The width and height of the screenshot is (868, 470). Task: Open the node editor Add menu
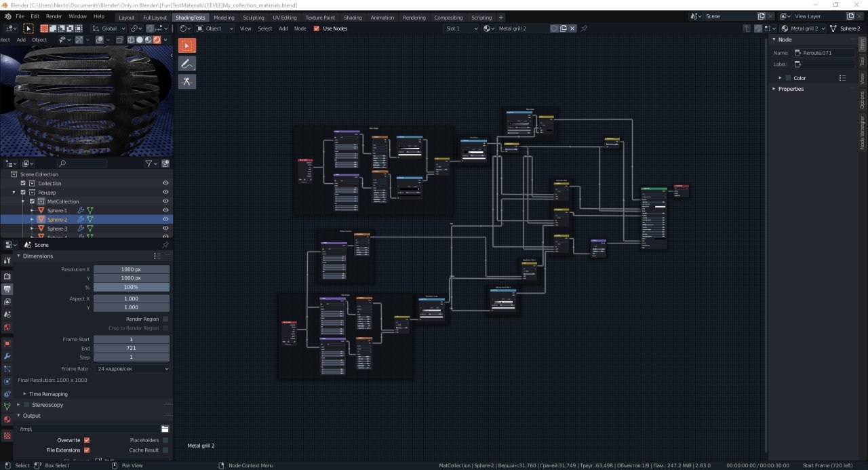[x=283, y=28]
